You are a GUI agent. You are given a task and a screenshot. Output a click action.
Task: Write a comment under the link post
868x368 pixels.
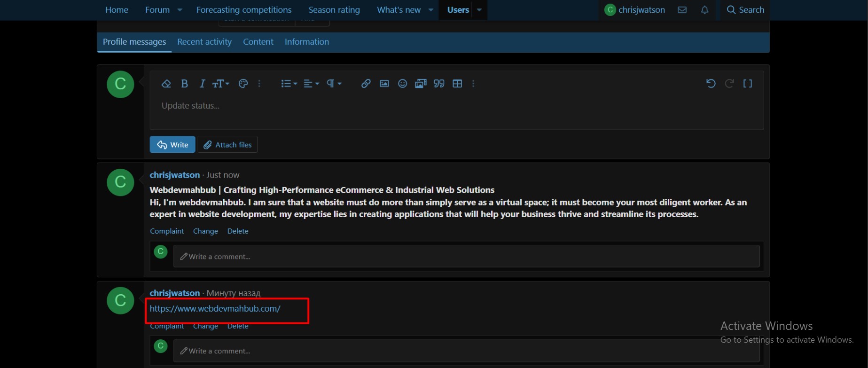click(x=466, y=351)
